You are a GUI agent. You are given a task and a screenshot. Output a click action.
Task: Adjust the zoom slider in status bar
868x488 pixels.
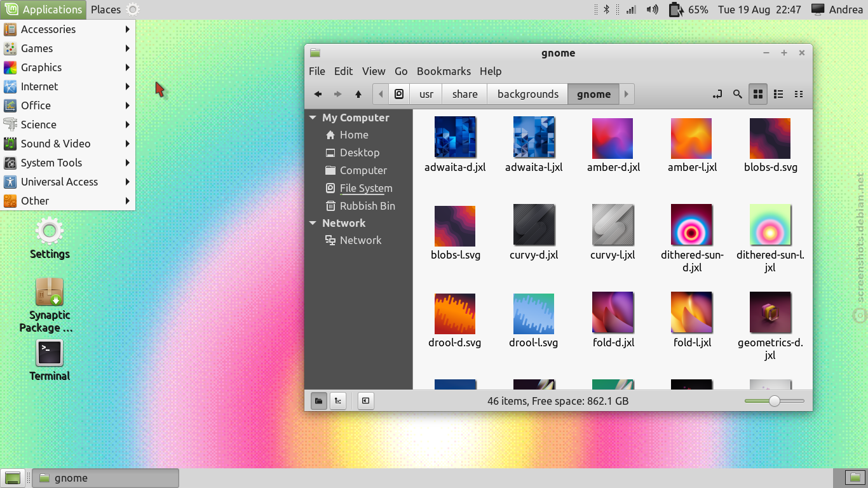(774, 401)
